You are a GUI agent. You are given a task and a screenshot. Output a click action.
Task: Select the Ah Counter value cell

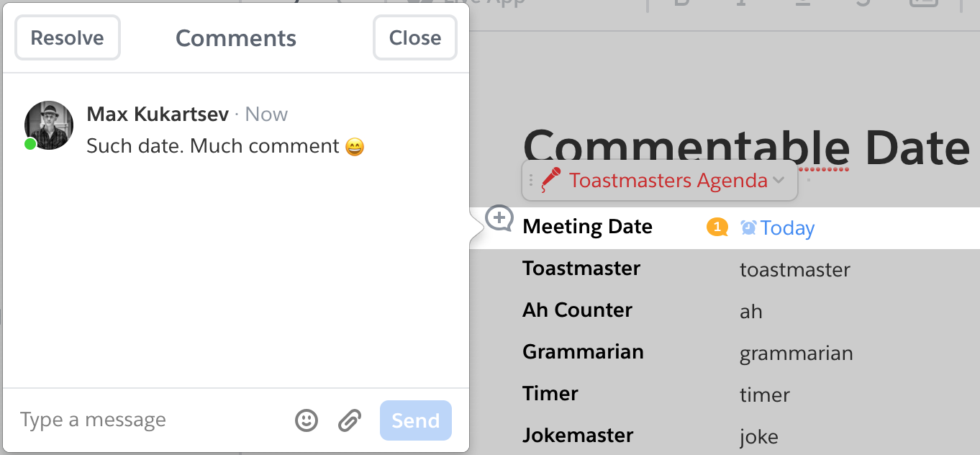pos(751,312)
